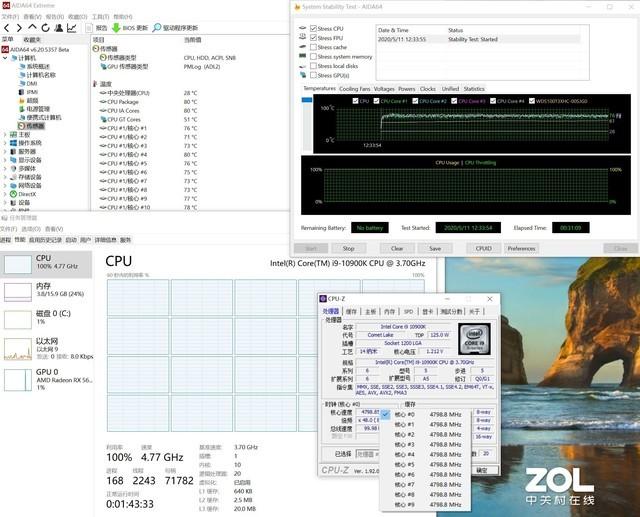Go back in AIDA64 toolbar
Screen dimensions: 640x517
tap(7, 28)
